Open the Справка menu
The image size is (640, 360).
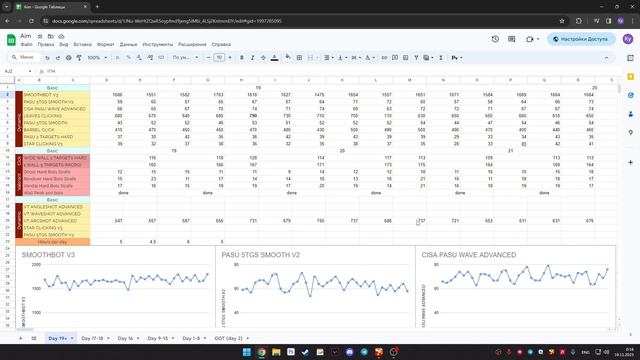tap(221, 44)
